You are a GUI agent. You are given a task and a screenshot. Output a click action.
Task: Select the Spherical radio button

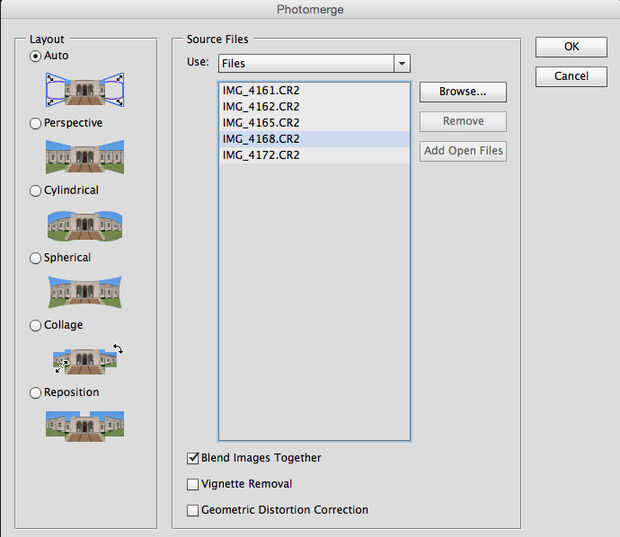(36, 258)
